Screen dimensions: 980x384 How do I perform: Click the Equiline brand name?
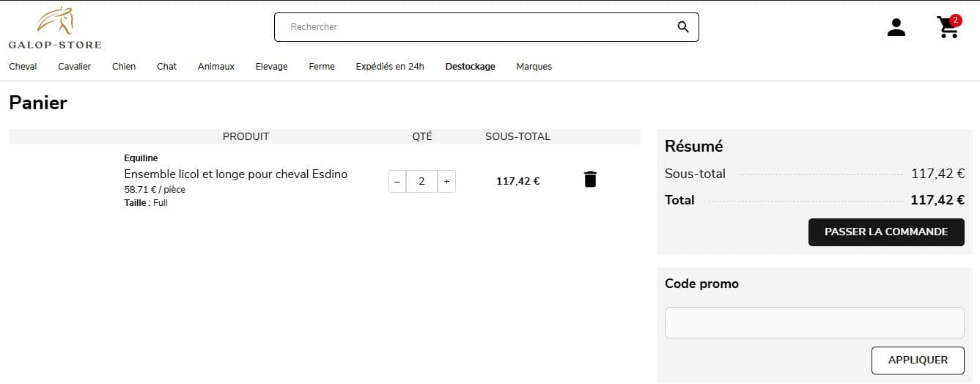pyautogui.click(x=141, y=158)
